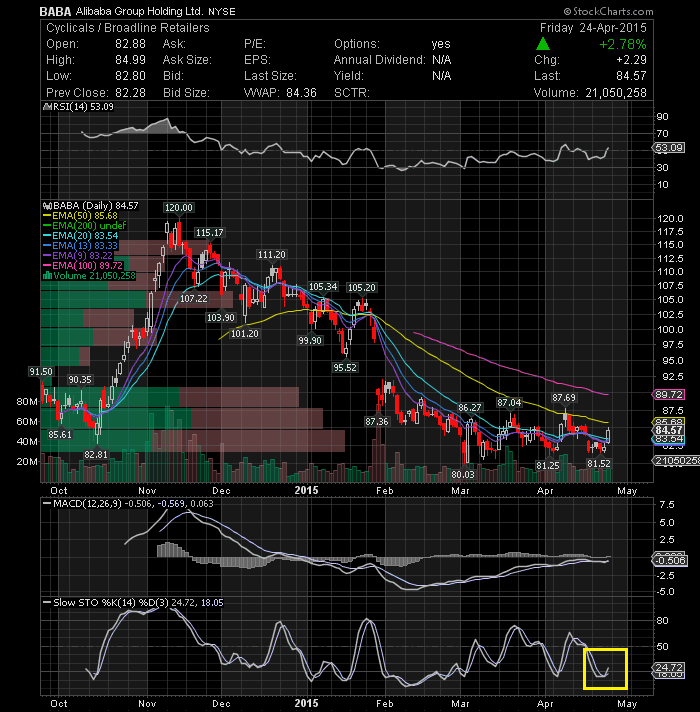Click the 107.22 price label
Screen dimensions: 700x712
pyautogui.click(x=194, y=299)
